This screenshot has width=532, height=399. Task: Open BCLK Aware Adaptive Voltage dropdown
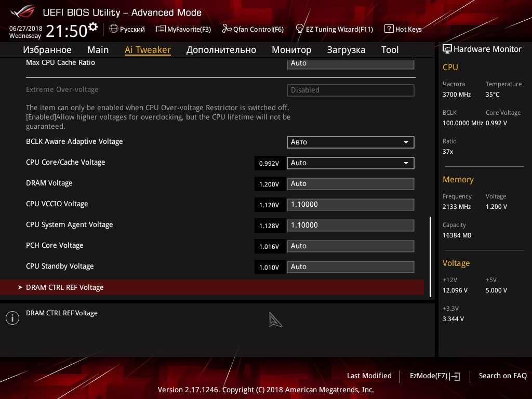351,142
